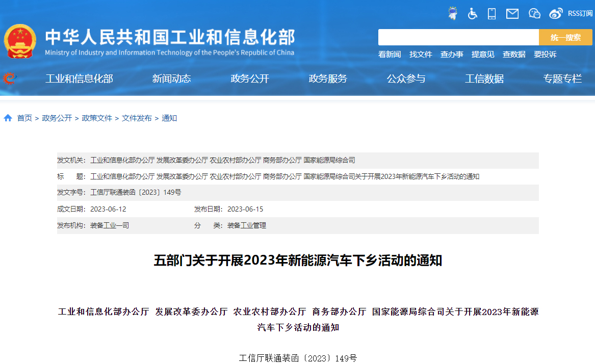Open the 政务公开 menu
Image resolution: width=595 pixels, height=364 pixels.
point(249,79)
